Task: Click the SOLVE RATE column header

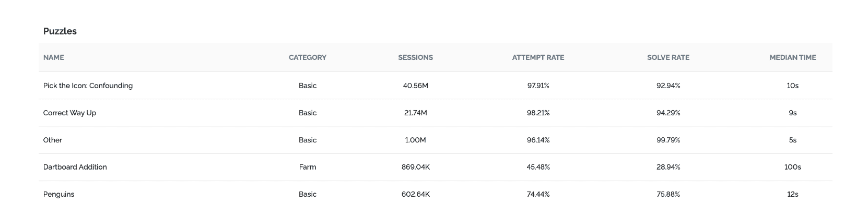Action: (x=668, y=57)
